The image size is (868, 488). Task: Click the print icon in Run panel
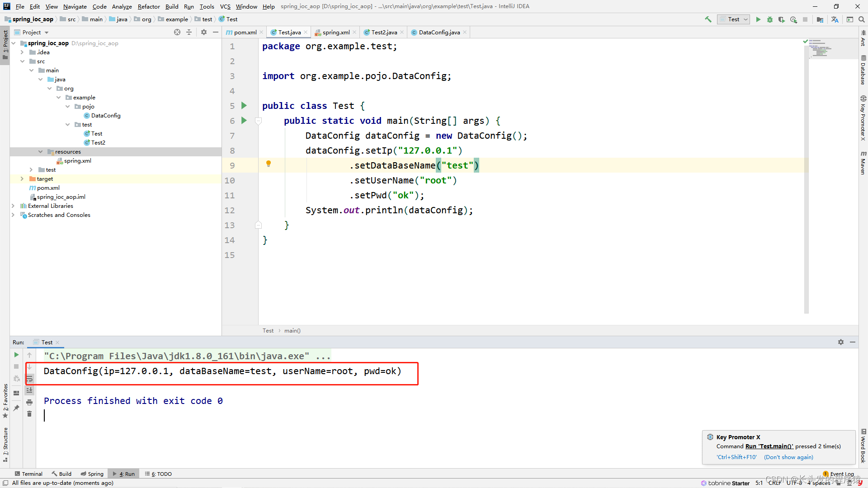tap(29, 402)
